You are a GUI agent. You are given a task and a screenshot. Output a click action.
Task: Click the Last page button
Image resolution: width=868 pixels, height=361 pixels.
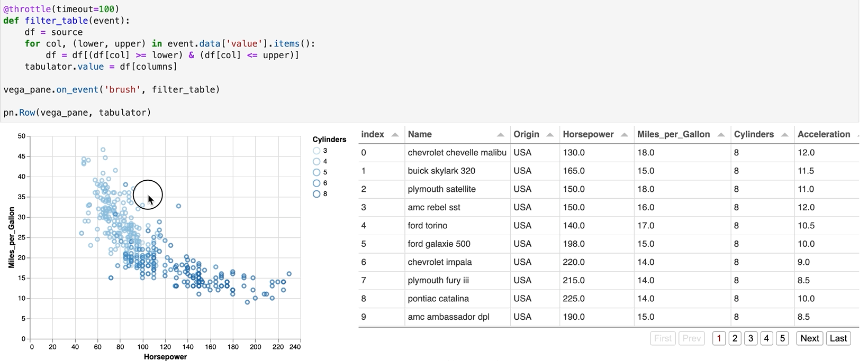pos(838,338)
